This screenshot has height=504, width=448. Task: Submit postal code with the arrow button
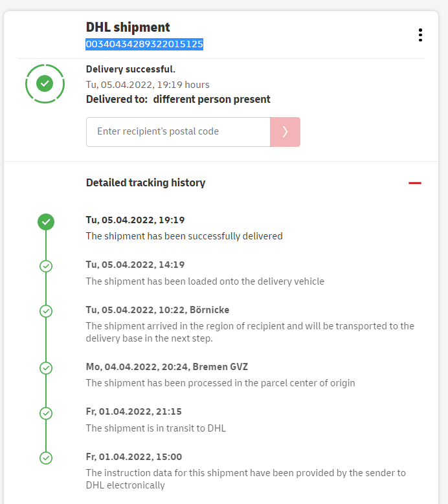(x=285, y=132)
